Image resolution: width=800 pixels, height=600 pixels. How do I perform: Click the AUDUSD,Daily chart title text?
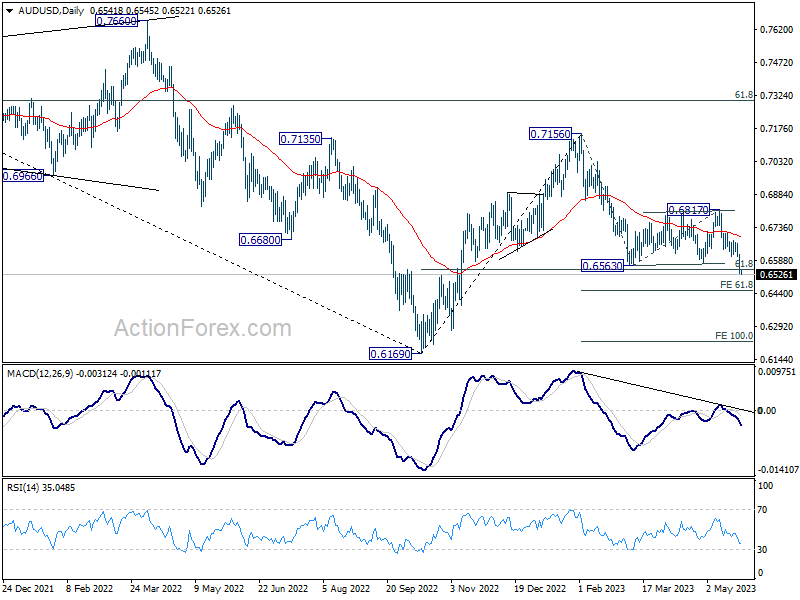tap(51, 11)
